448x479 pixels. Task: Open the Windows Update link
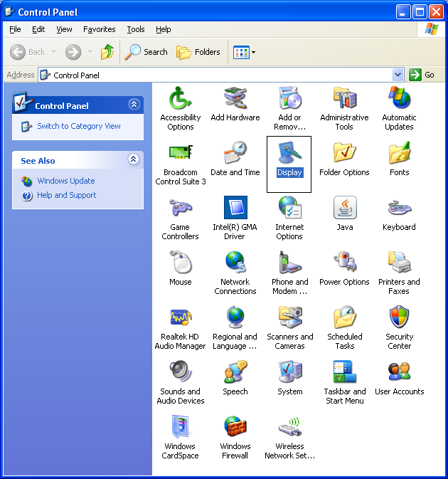click(x=66, y=181)
